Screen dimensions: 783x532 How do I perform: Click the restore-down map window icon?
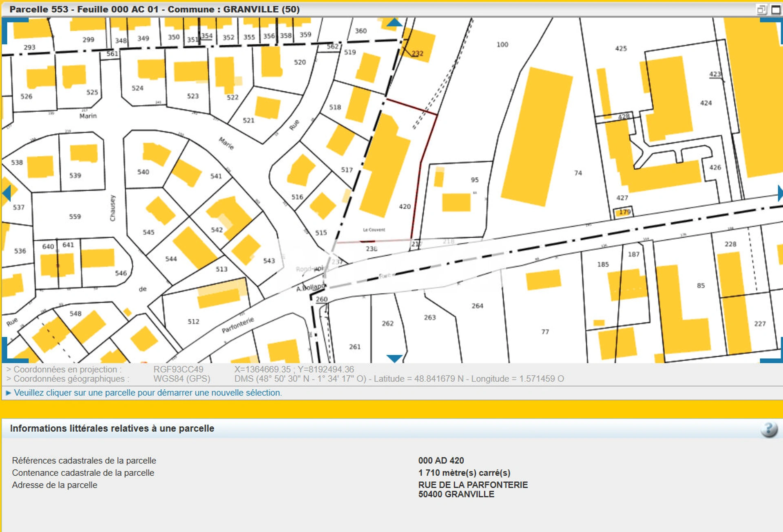[x=761, y=9]
